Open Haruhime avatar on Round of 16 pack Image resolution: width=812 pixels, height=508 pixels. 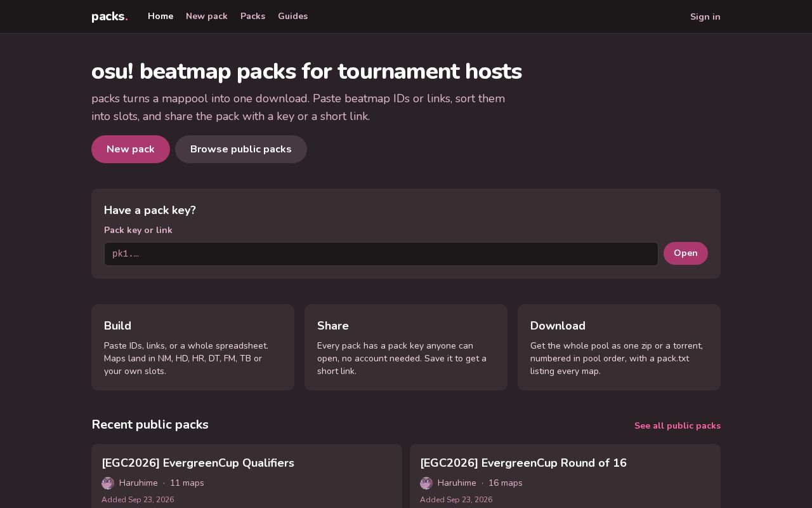[426, 483]
